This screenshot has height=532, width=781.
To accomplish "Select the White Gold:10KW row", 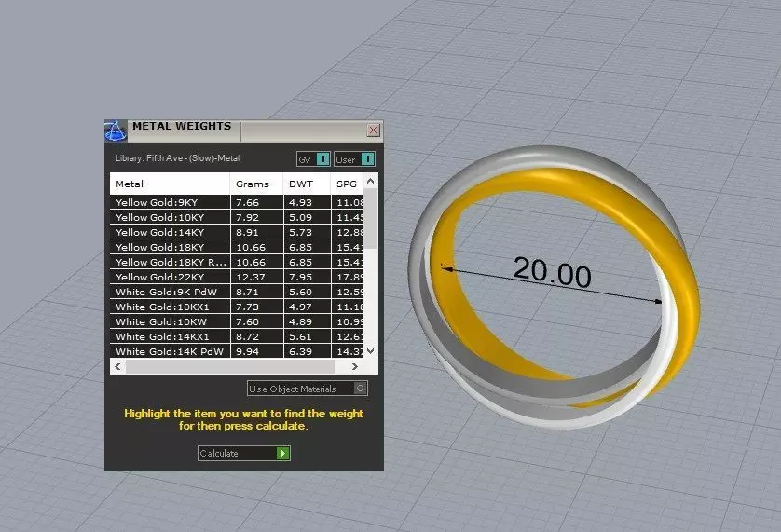I will click(x=237, y=321).
